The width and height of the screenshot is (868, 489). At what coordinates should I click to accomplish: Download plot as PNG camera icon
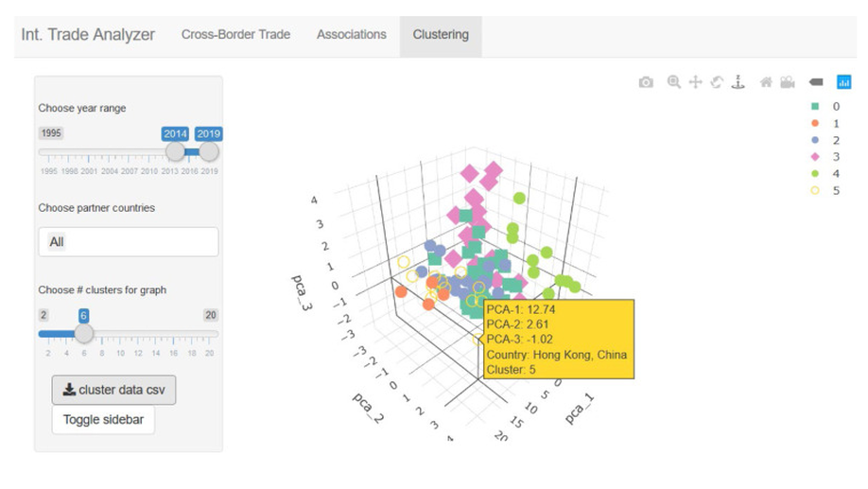coord(646,82)
